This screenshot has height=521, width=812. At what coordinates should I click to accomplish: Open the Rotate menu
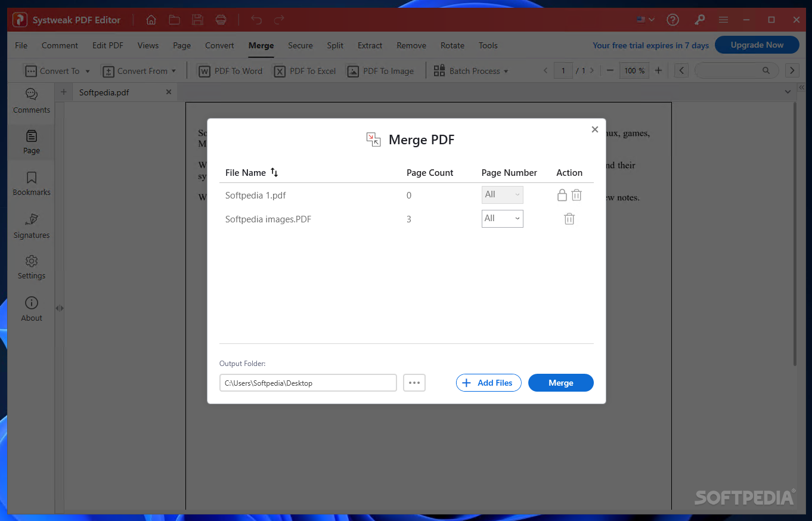(453, 45)
